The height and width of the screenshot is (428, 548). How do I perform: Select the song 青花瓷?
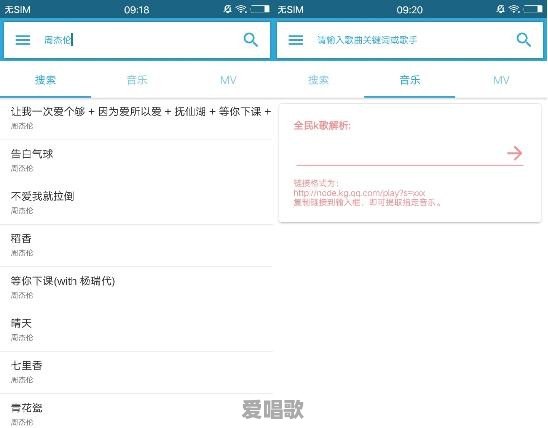pos(136,411)
